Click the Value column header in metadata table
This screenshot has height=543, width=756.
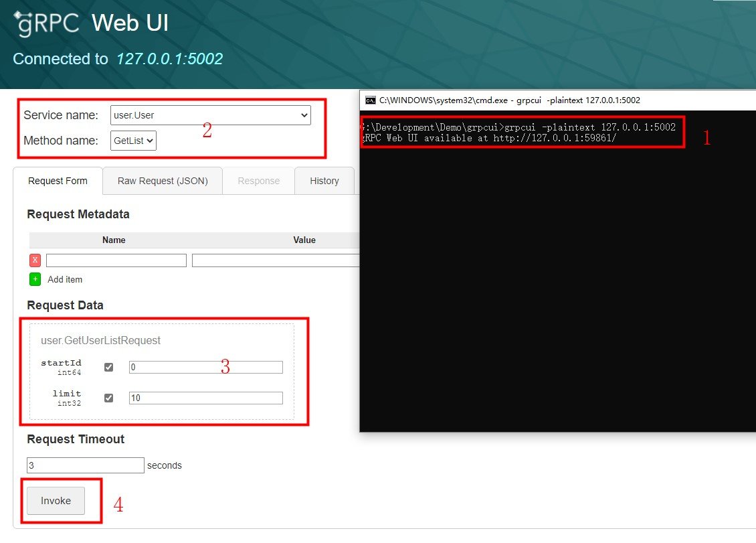(304, 240)
